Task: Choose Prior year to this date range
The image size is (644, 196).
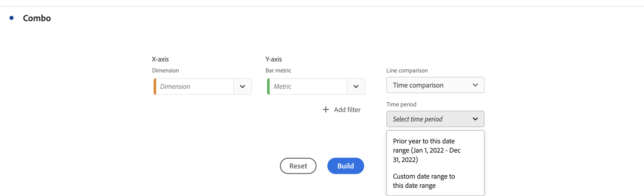Action: click(427, 150)
